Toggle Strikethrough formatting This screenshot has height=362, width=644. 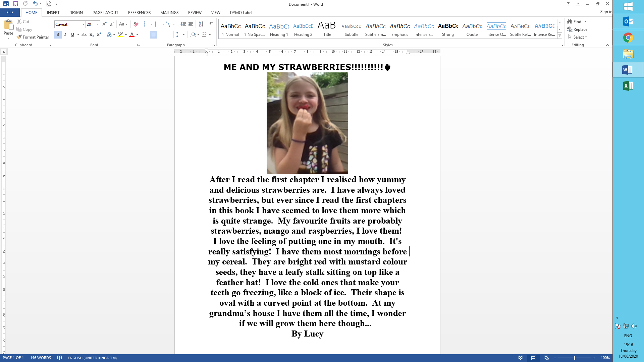point(84,35)
